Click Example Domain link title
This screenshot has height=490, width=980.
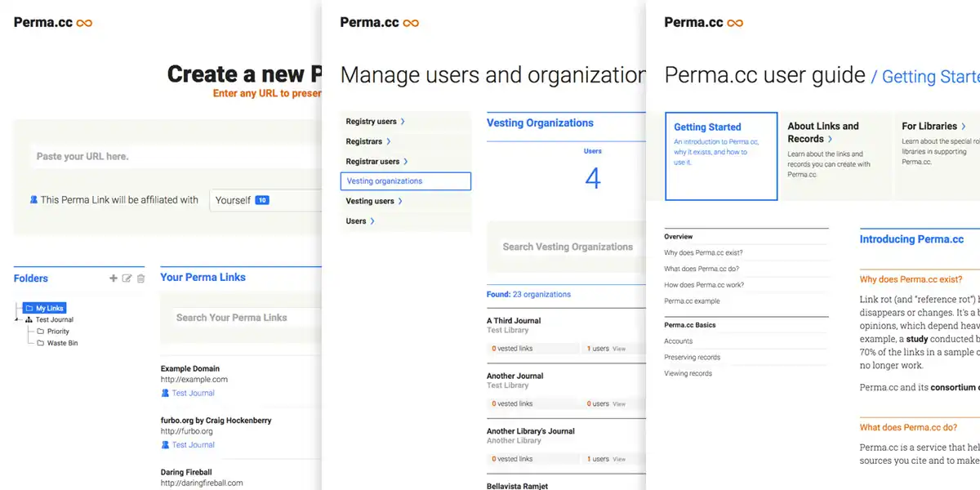(x=190, y=369)
